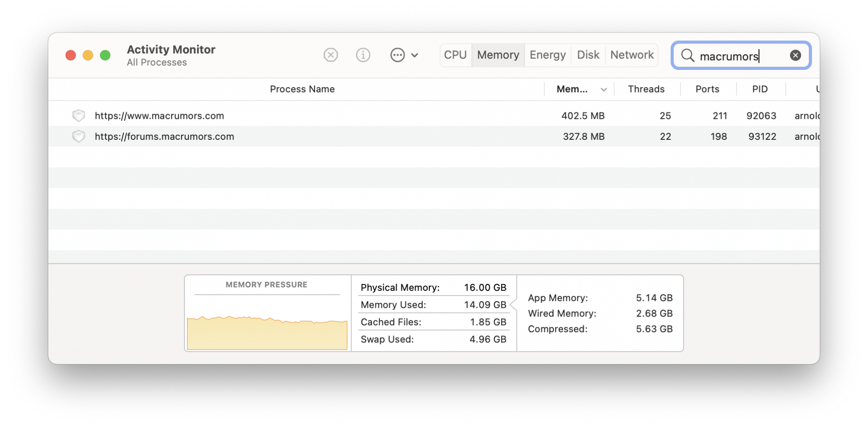The image size is (868, 428).
Task: Switch to the CPU tab
Action: click(455, 55)
